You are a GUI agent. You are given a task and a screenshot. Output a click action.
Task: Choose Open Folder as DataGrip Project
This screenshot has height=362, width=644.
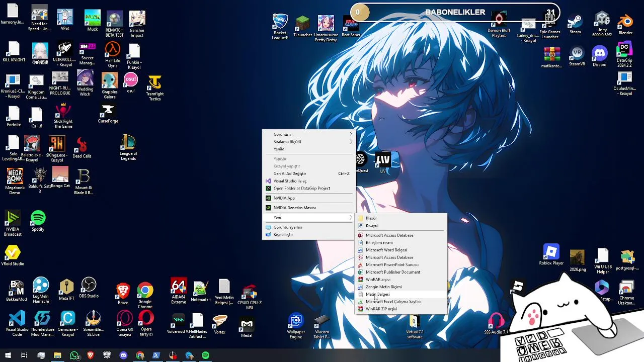(x=308, y=188)
